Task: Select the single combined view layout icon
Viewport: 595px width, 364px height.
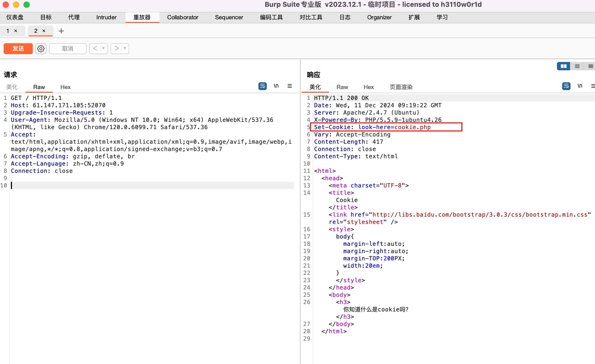Action: click(590, 66)
